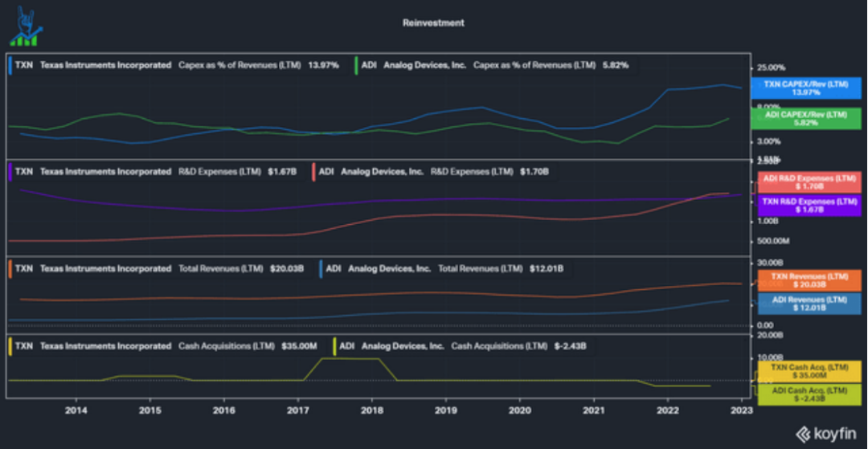Click the 500.00M R&D y-axis value
Screen dimensions: 868x449
[x=775, y=241]
